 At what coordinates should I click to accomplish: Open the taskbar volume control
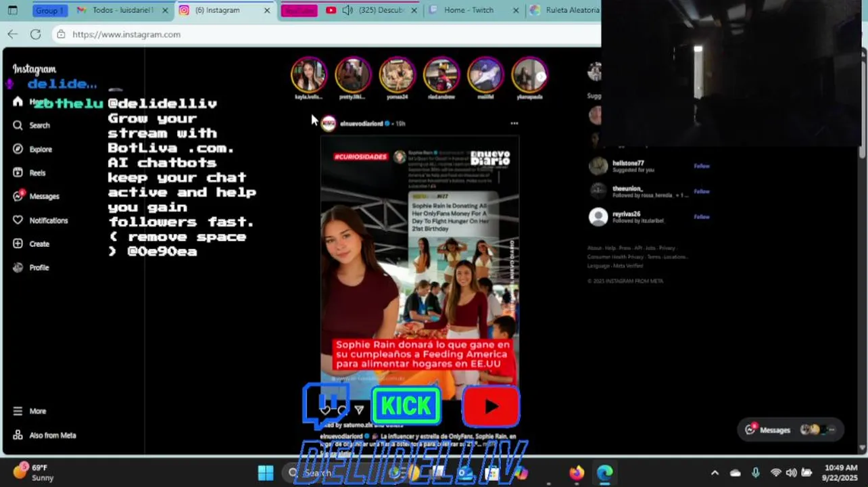click(x=791, y=473)
